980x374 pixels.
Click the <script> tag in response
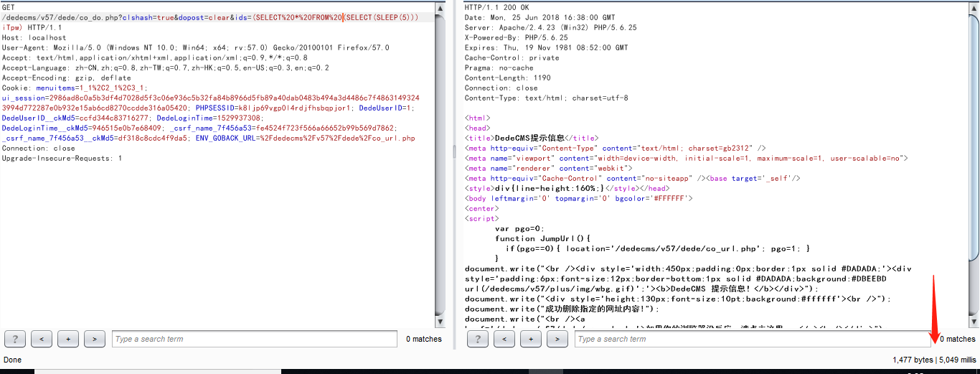[482, 218]
